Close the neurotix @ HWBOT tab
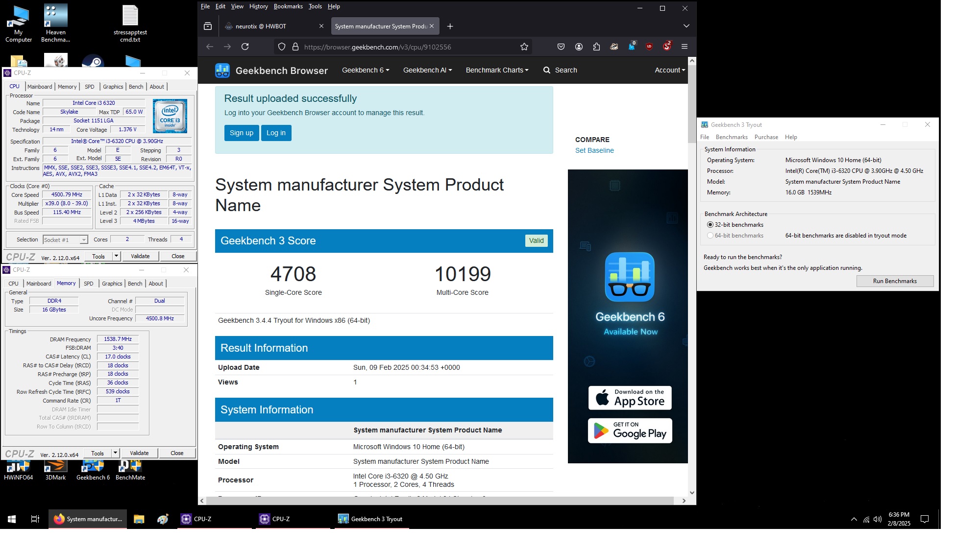This screenshot has height=551, width=980. click(321, 26)
